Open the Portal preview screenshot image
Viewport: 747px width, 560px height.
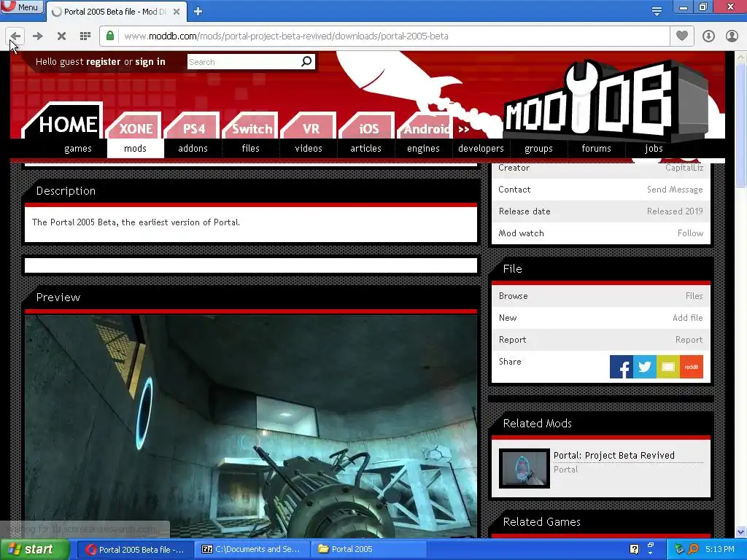point(251,426)
